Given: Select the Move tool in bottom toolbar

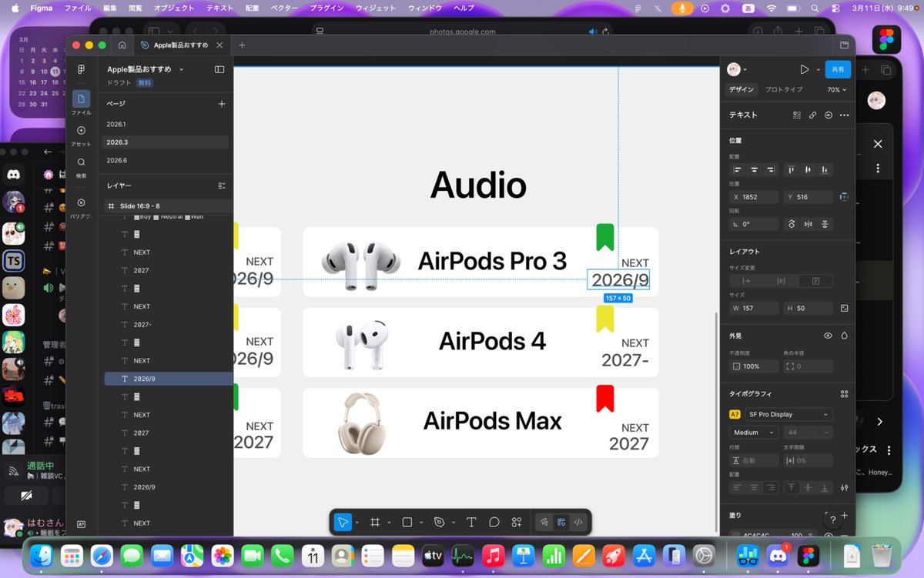Looking at the screenshot, I should [343, 522].
